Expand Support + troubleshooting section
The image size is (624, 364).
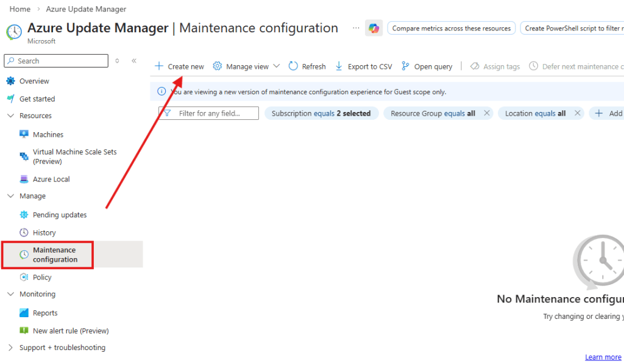click(10, 348)
